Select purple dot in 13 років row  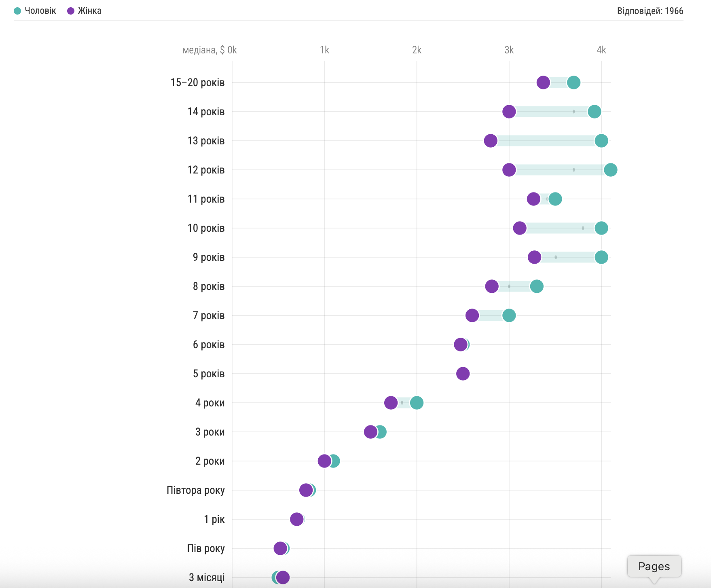[x=491, y=141]
